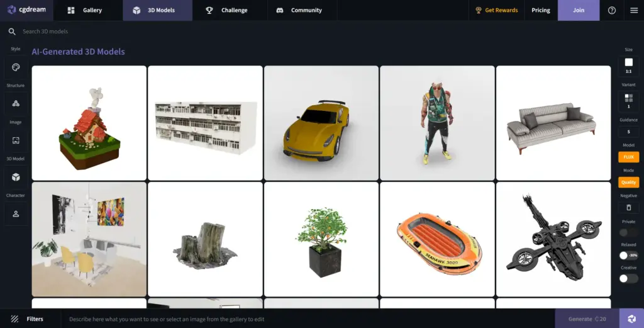Select the potted orange tree model
The height and width of the screenshot is (328, 644).
(321, 239)
